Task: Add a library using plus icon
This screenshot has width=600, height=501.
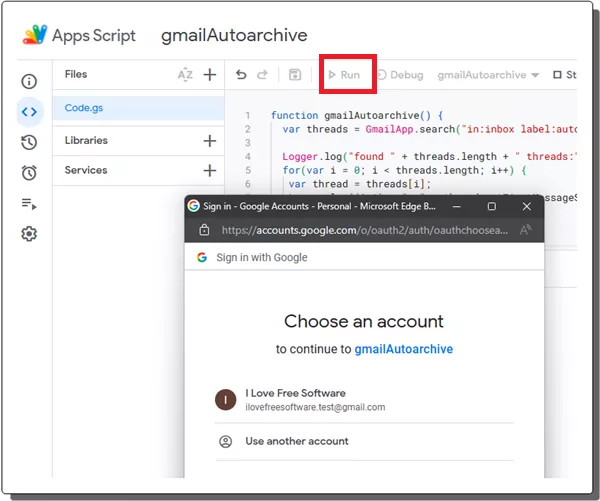Action: click(210, 141)
